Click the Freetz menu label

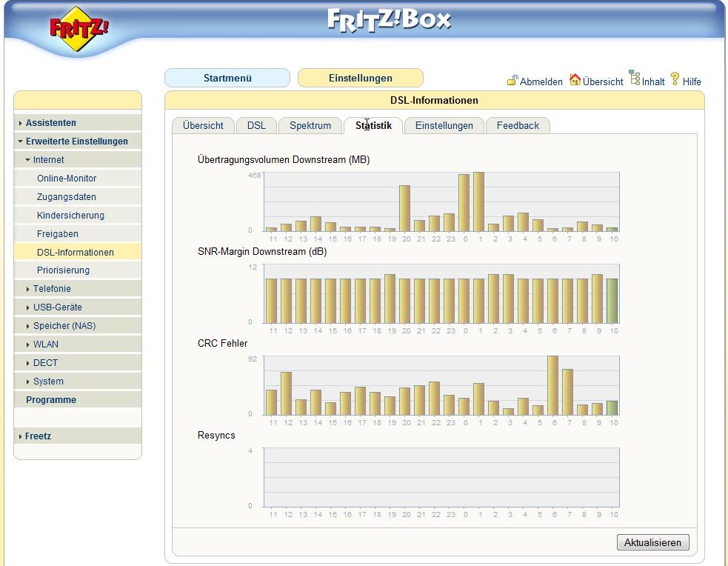click(38, 436)
